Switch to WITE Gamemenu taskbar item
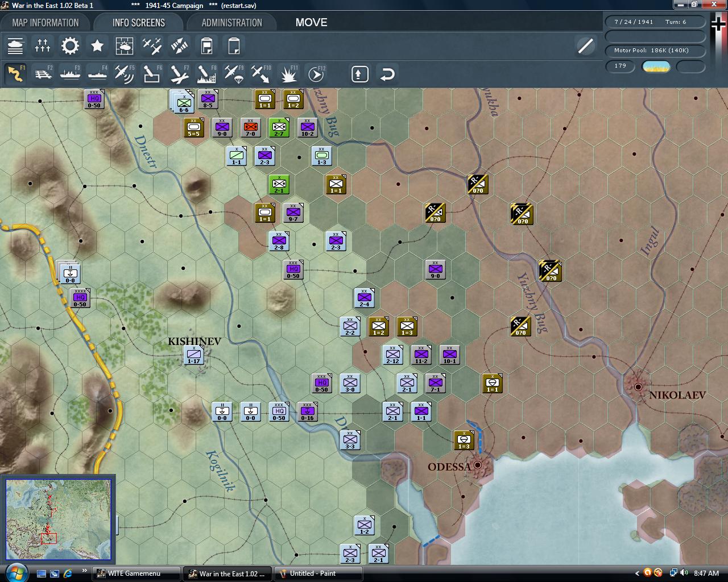 point(135,573)
